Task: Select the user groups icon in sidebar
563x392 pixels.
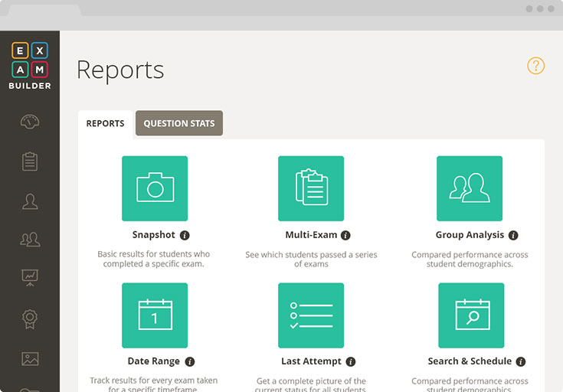Action: pos(30,240)
